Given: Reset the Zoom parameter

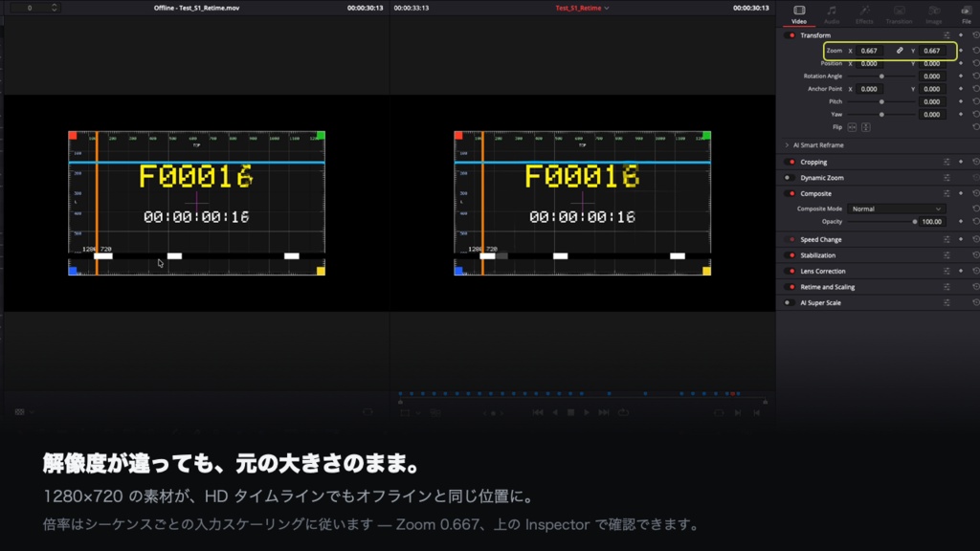Looking at the screenshot, I should click(x=975, y=51).
